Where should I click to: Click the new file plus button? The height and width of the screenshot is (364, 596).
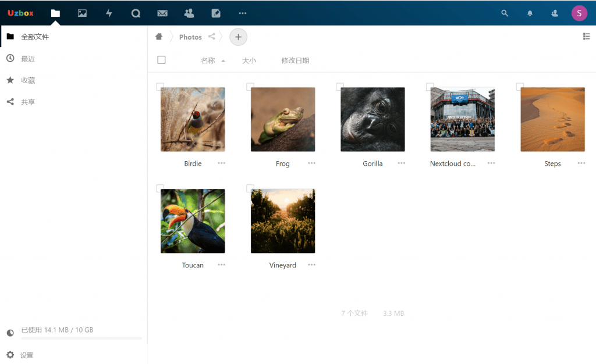click(238, 37)
